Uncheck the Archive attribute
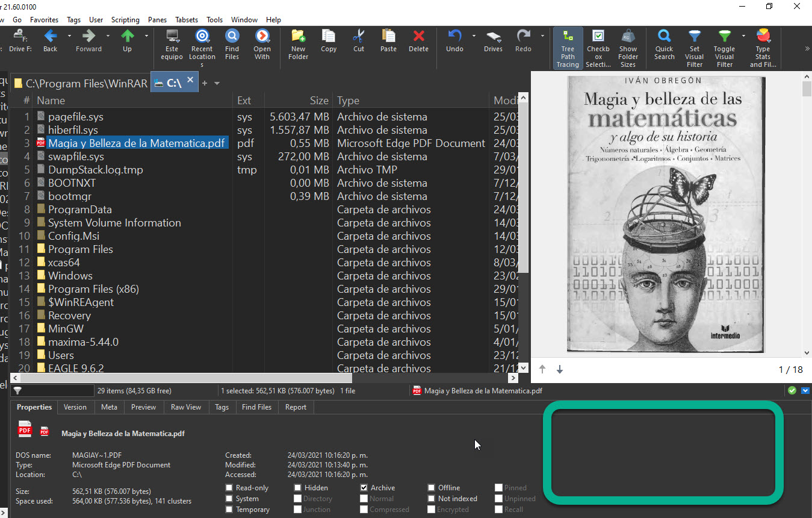 tap(364, 488)
